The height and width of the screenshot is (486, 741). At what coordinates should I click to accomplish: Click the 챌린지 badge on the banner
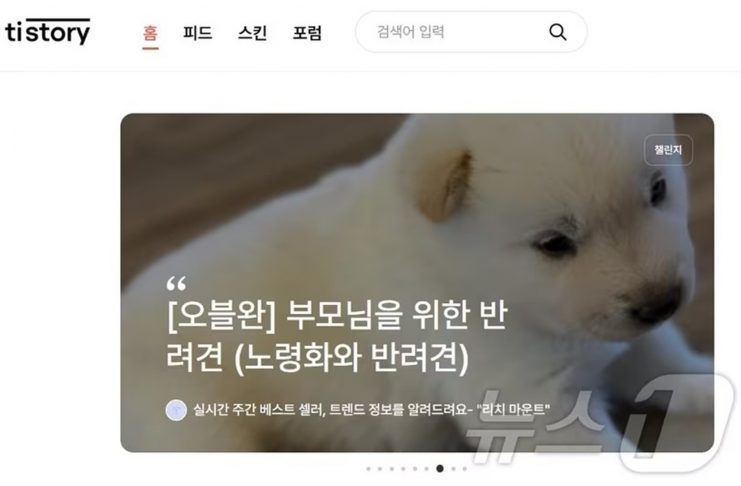click(668, 150)
